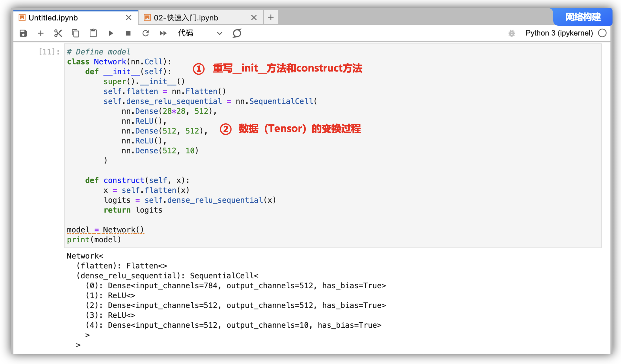The image size is (621, 364).
Task: Click the kernel status circle indicator
Action: [602, 33]
